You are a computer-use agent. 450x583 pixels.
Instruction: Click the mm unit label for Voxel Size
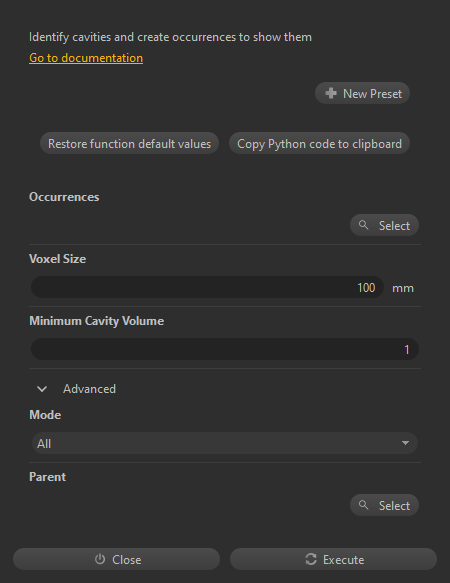(403, 288)
